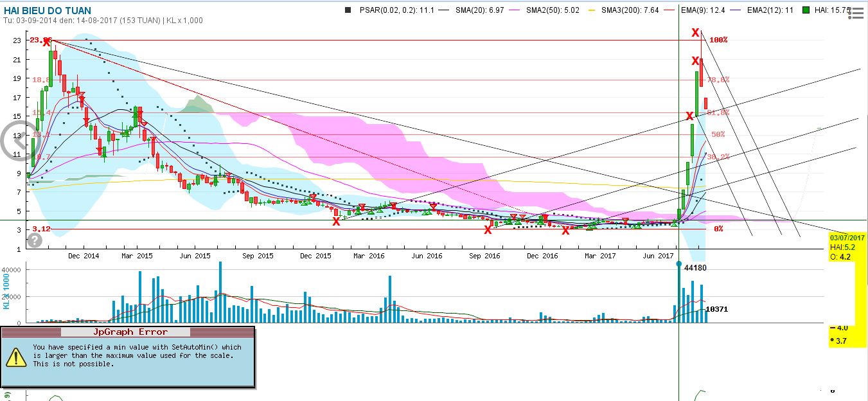Click the Mar 2016 axis label
This screenshot has height=401, width=868.
pos(368,256)
